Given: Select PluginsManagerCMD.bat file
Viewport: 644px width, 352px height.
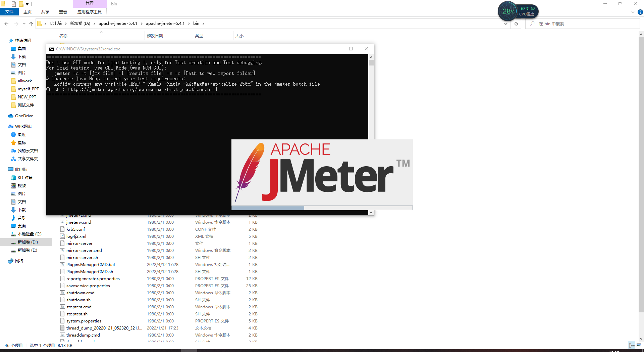Looking at the screenshot, I should click(91, 265).
